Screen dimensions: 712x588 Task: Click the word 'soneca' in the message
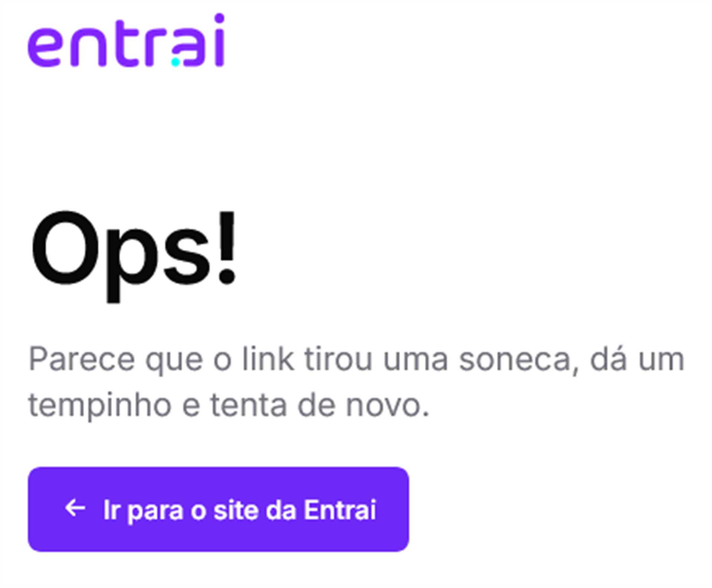(x=515, y=359)
